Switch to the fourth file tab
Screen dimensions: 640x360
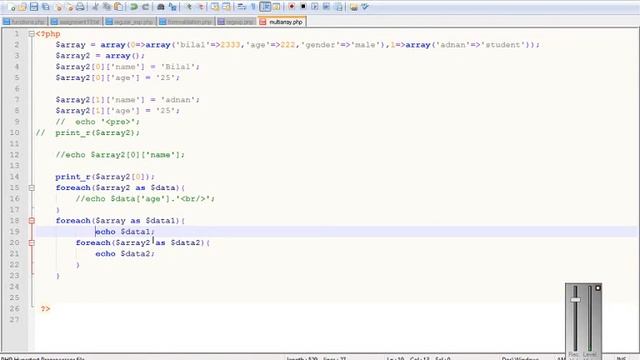pos(187,22)
